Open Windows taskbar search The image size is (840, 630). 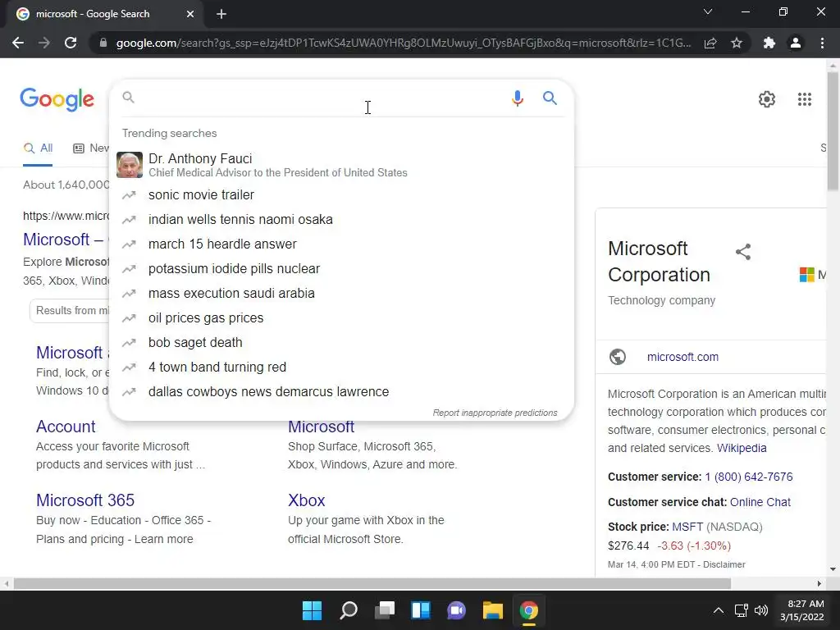pyautogui.click(x=348, y=610)
